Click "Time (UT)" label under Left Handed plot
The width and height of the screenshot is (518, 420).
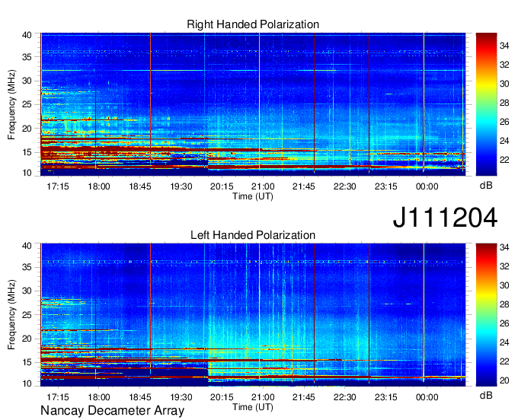point(253,408)
